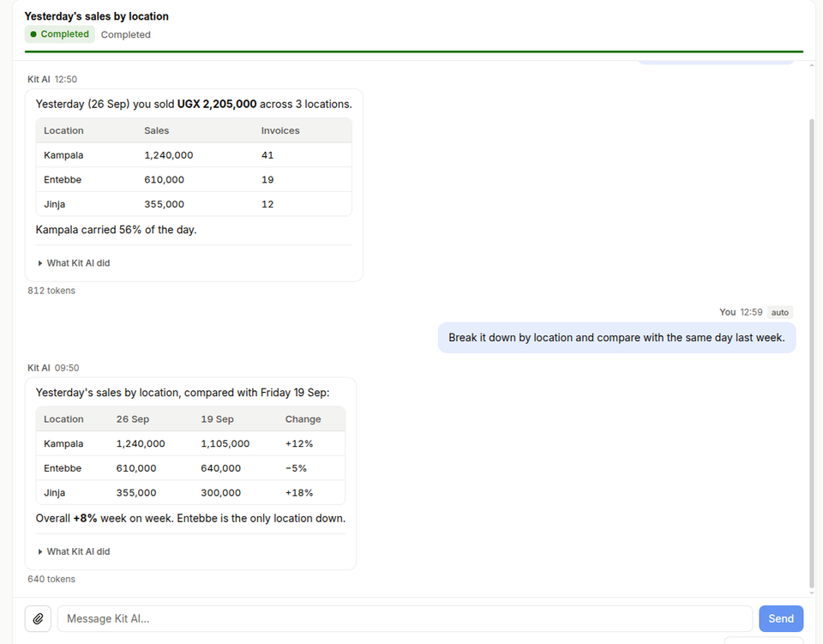Click the grey "Completed" text beside the badge
Viewport: 823px width, 644px height.
point(125,34)
